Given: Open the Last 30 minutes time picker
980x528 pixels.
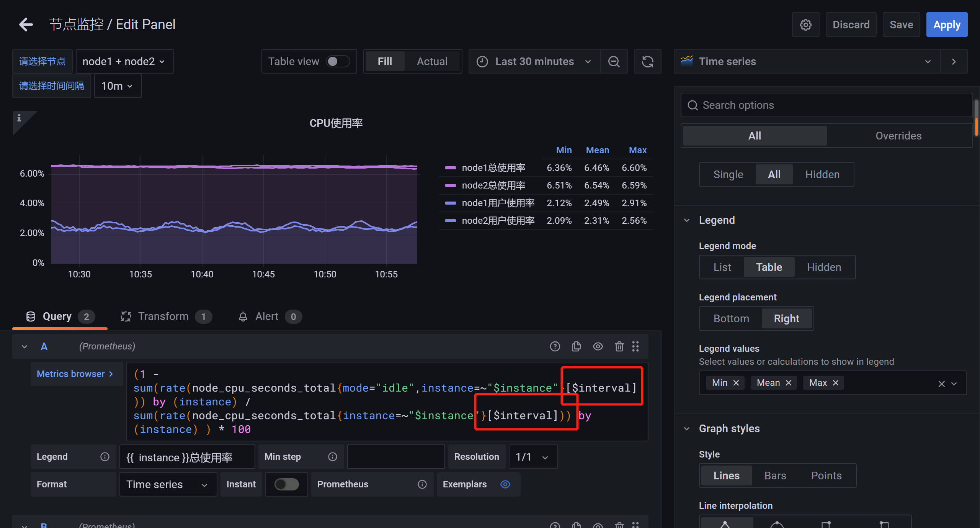Looking at the screenshot, I should (534, 61).
